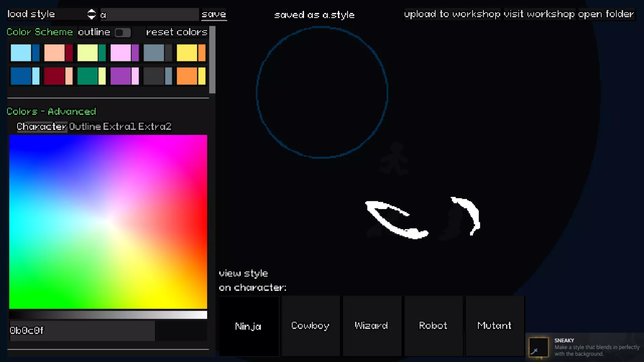
Task: View style on Robot character
Action: click(x=433, y=326)
